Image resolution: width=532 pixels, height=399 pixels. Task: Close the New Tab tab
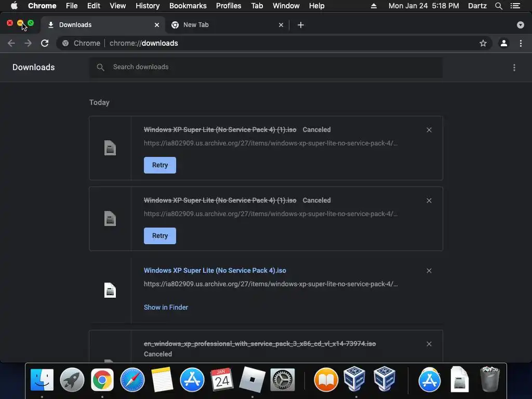coord(281,25)
